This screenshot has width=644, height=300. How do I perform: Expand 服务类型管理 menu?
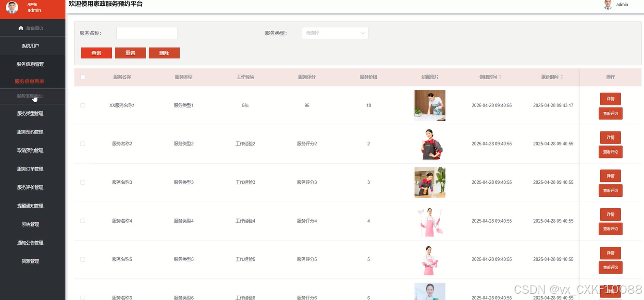(30, 114)
